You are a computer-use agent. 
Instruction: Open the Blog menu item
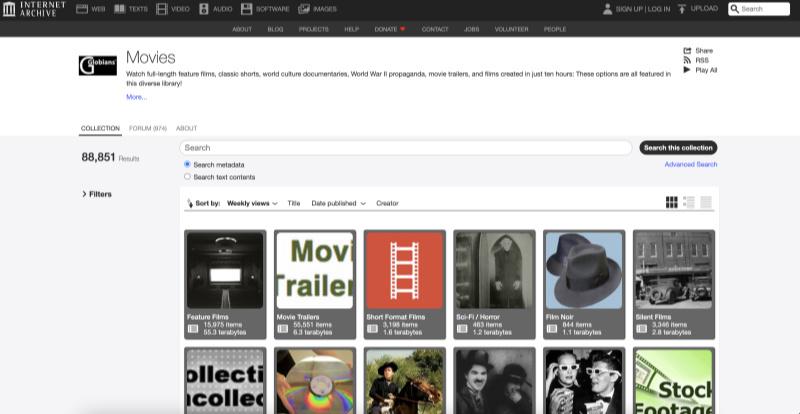[x=275, y=29]
